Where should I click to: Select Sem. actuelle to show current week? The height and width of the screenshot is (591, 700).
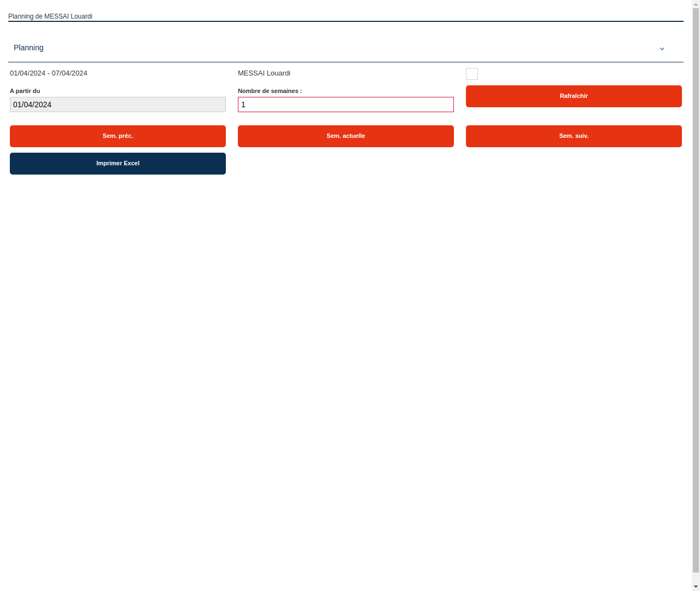[346, 136]
